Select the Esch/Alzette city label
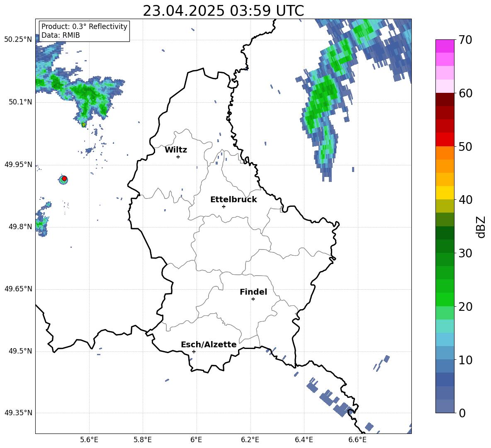 tap(209, 344)
